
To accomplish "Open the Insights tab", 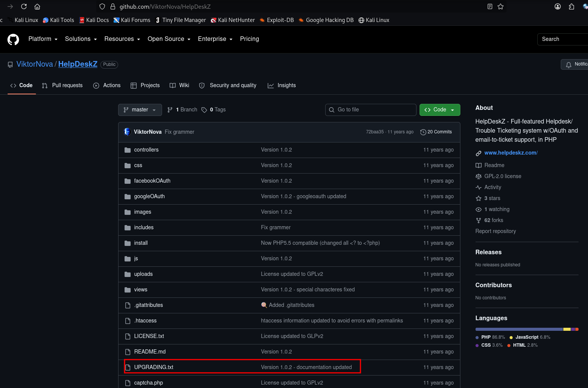I will tap(282, 86).
